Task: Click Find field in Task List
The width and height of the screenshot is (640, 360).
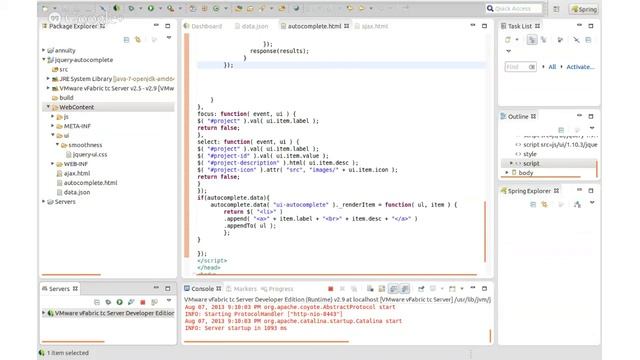Action: tap(520, 67)
